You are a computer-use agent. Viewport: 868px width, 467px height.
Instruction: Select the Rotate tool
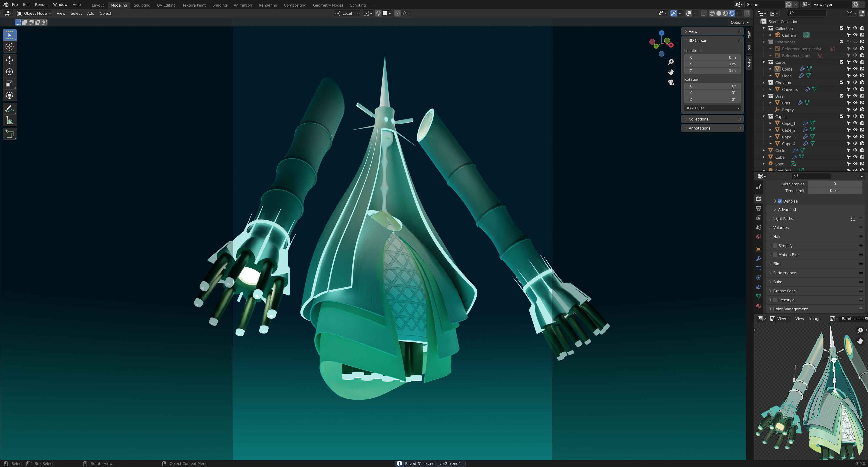point(9,72)
